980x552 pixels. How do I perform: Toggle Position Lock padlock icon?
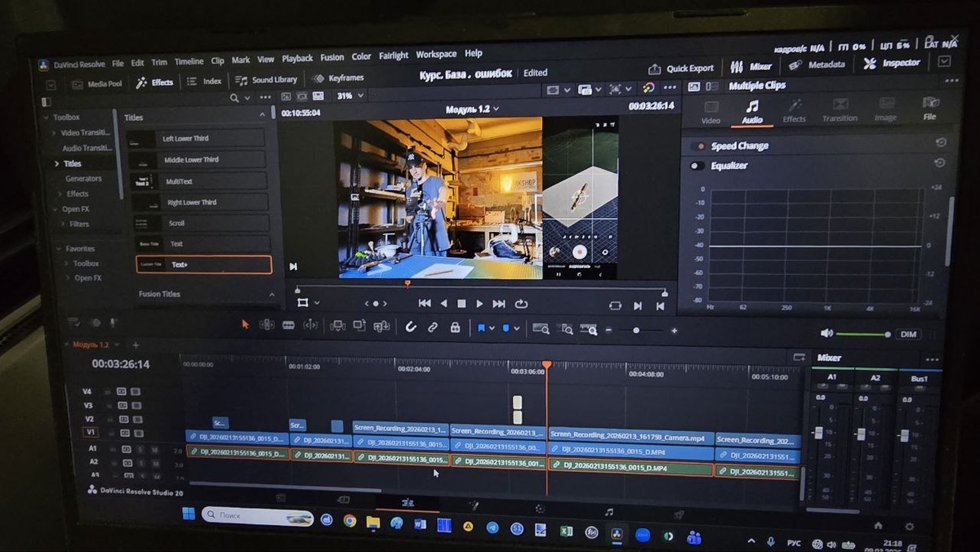pyautogui.click(x=455, y=327)
